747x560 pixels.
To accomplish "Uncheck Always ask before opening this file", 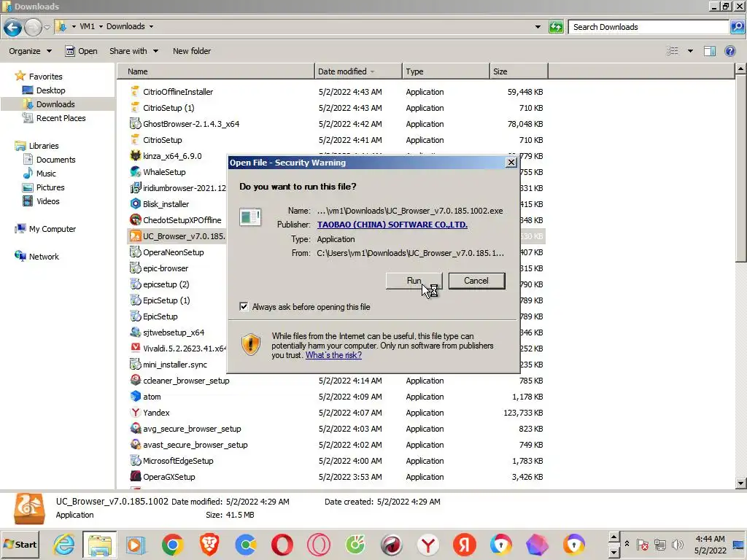I will (244, 307).
